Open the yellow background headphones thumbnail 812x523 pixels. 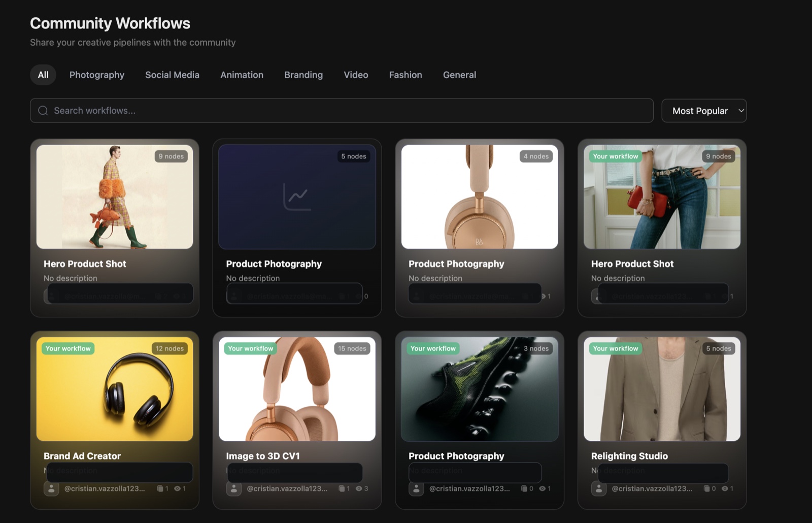tap(115, 389)
